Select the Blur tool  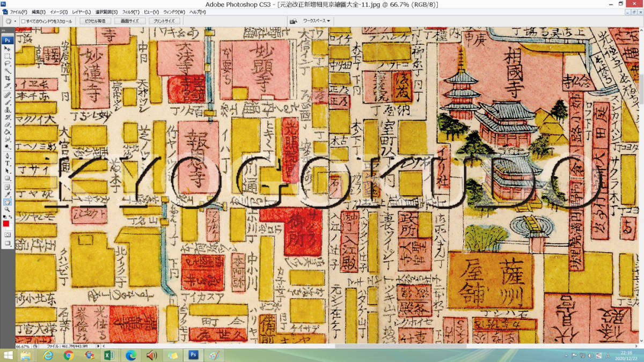[7, 139]
